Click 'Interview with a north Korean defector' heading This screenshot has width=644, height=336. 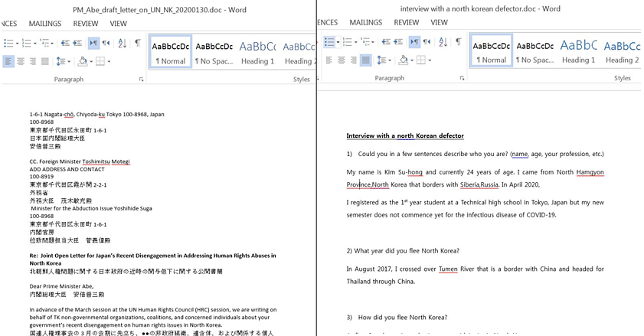tap(405, 136)
